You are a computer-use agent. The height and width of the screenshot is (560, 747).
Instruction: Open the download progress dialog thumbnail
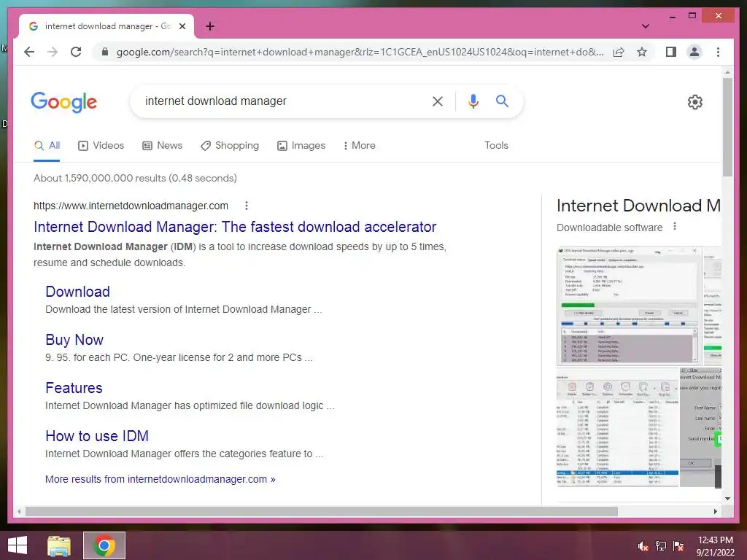(629, 306)
